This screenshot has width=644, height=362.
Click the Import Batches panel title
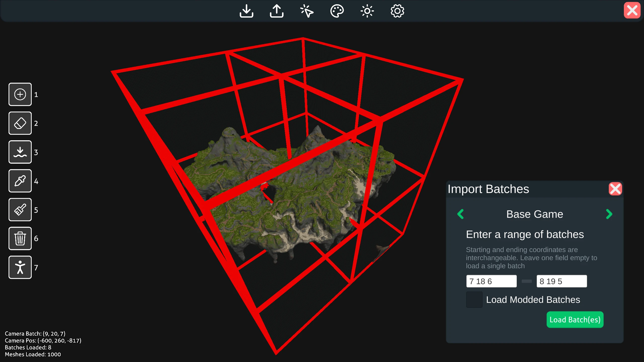click(488, 189)
